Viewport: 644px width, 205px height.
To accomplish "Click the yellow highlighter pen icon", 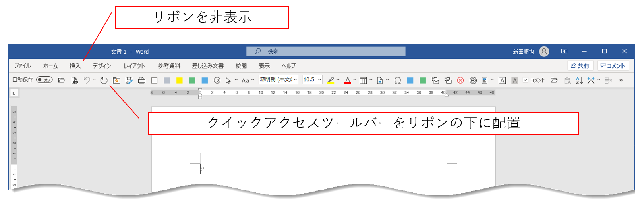I will 331,80.
